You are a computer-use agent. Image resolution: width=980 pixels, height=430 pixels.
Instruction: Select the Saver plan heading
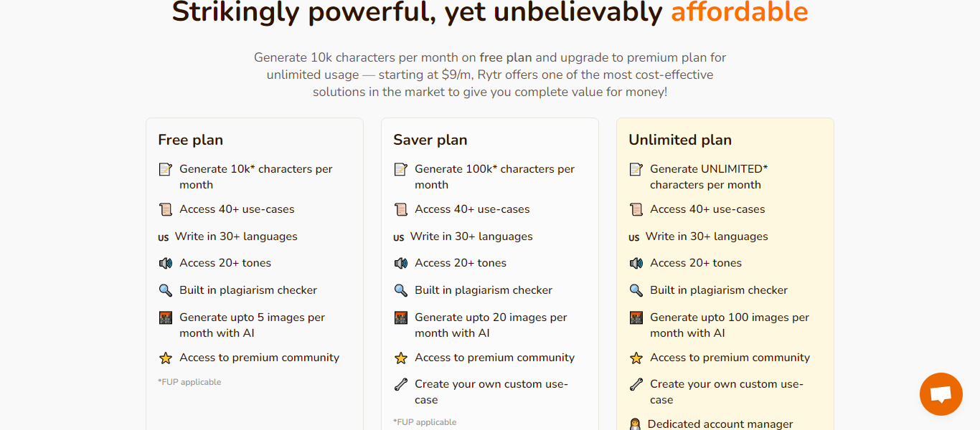[430, 140]
